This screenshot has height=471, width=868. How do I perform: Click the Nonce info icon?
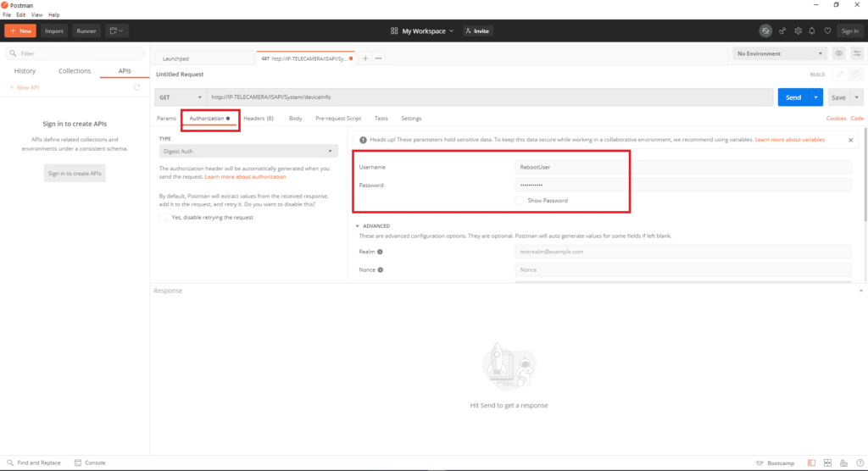(x=381, y=270)
